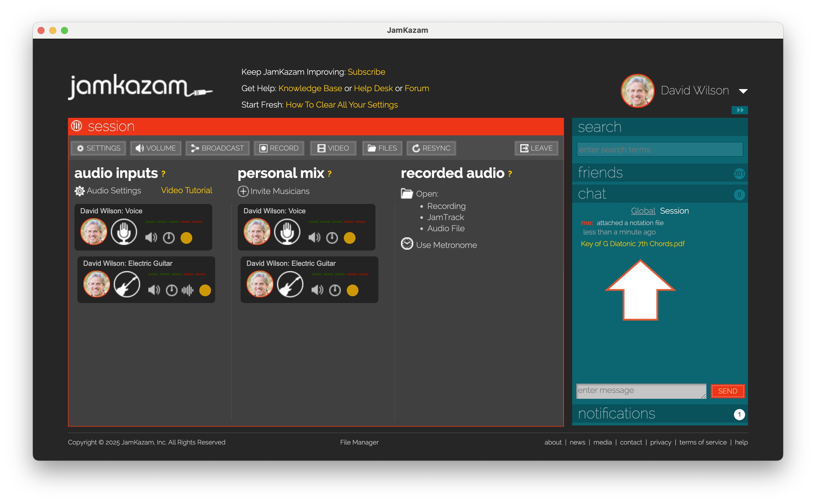
Task: Open Key of G Diatonic 7th Chords.pdf link
Action: tap(632, 244)
